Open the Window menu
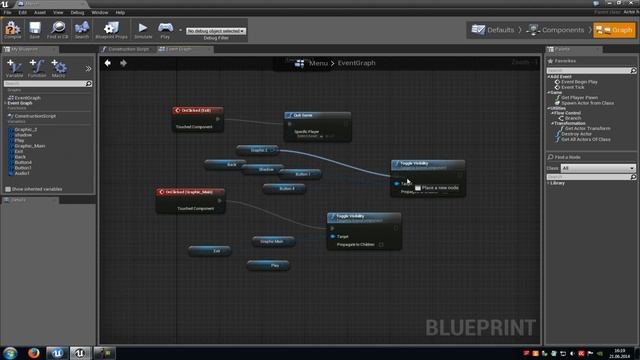The height and width of the screenshot is (360, 640). pyautogui.click(x=100, y=13)
